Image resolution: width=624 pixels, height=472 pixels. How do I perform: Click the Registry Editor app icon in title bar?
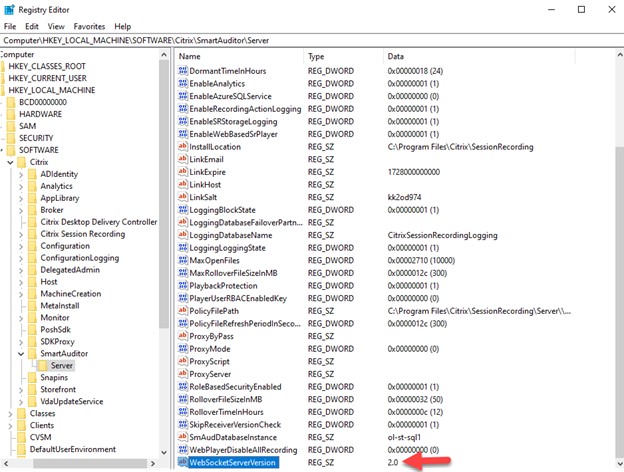tap(9, 10)
